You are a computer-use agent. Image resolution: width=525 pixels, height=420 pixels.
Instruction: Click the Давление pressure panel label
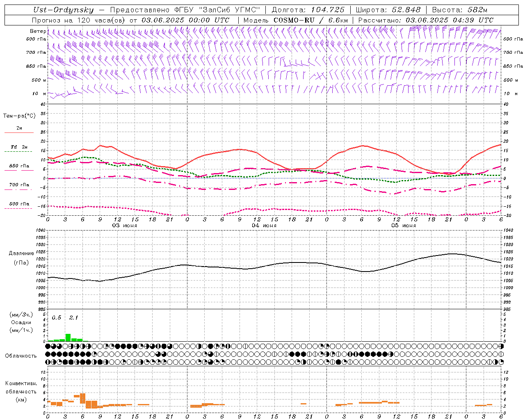[x=21, y=253]
